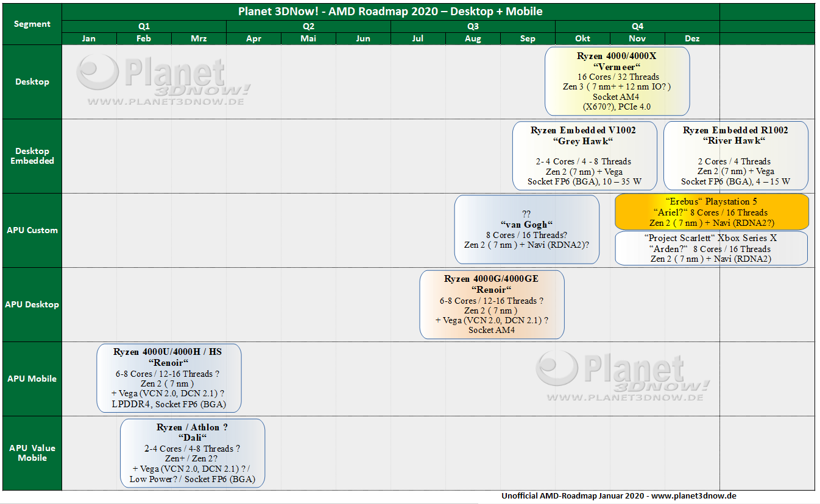Image resolution: width=820 pixels, height=504 pixels.
Task: Select the 'Jun' month column header
Action: point(363,38)
